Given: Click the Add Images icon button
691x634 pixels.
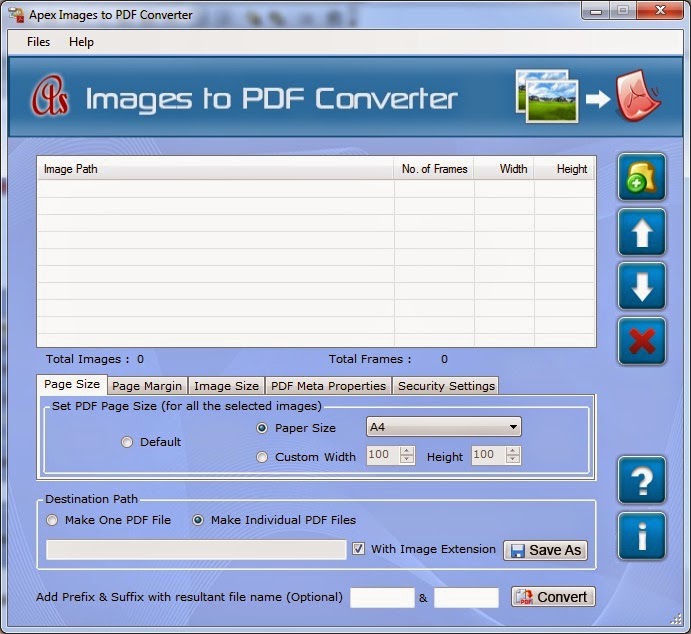Looking at the screenshot, I should tap(642, 178).
